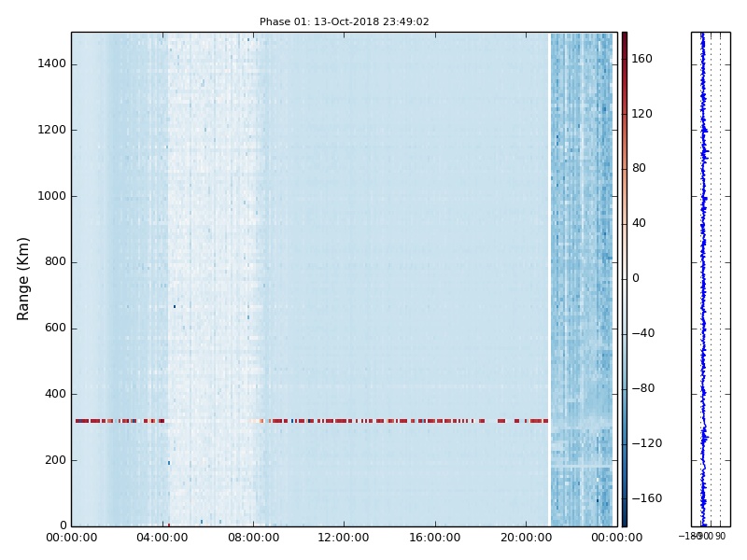This screenshot has width=747, height=560.
Task: Click the colorbar label −160
Action: click(647, 498)
